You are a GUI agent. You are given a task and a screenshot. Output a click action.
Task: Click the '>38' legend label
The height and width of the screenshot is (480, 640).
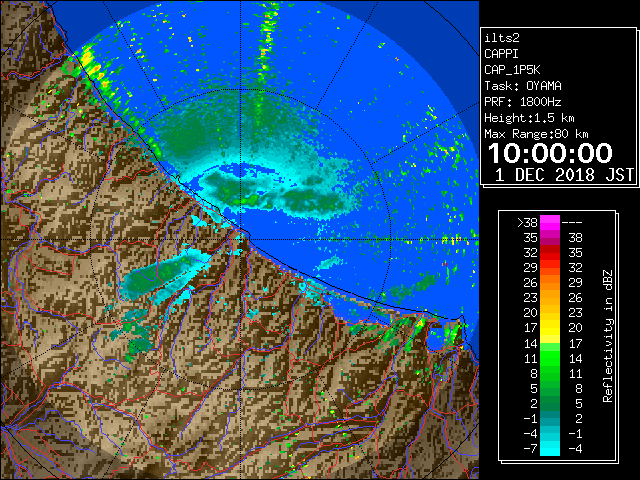click(x=527, y=223)
